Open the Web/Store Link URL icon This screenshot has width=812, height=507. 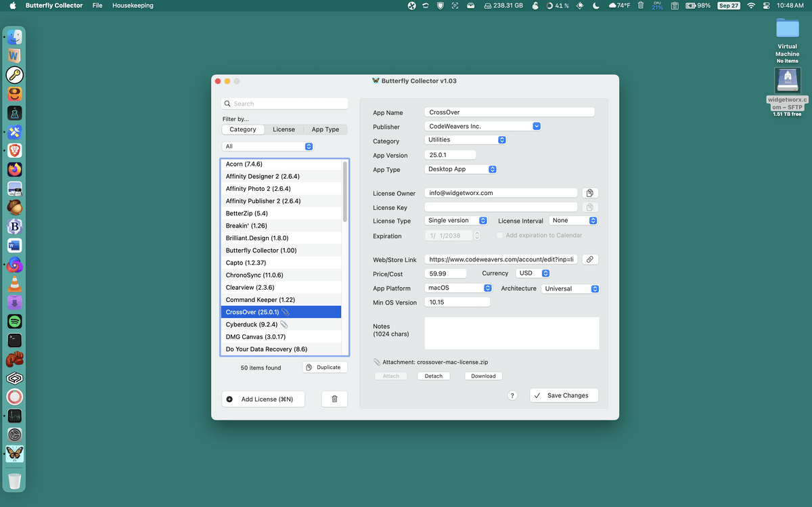click(589, 259)
